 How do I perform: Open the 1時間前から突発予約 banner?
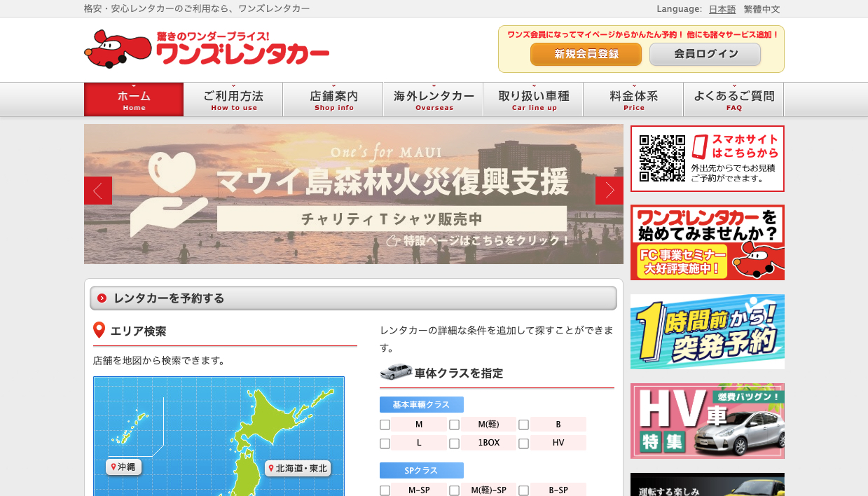[x=708, y=331]
